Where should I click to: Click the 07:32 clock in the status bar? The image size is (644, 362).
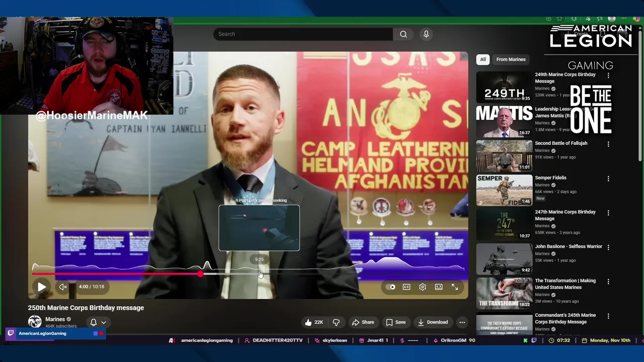(563, 340)
